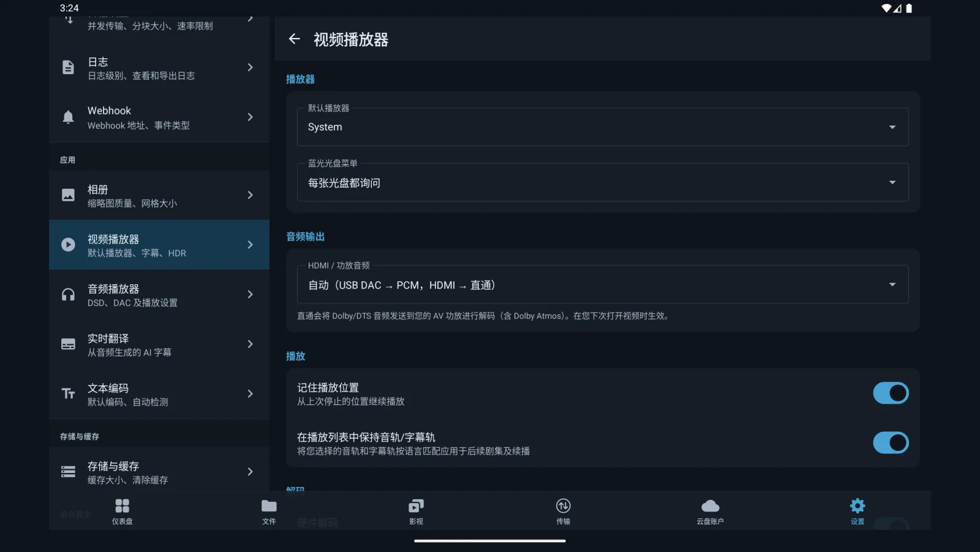Click the 在播放列表中保持音轨/字幕轨 label

point(366,437)
